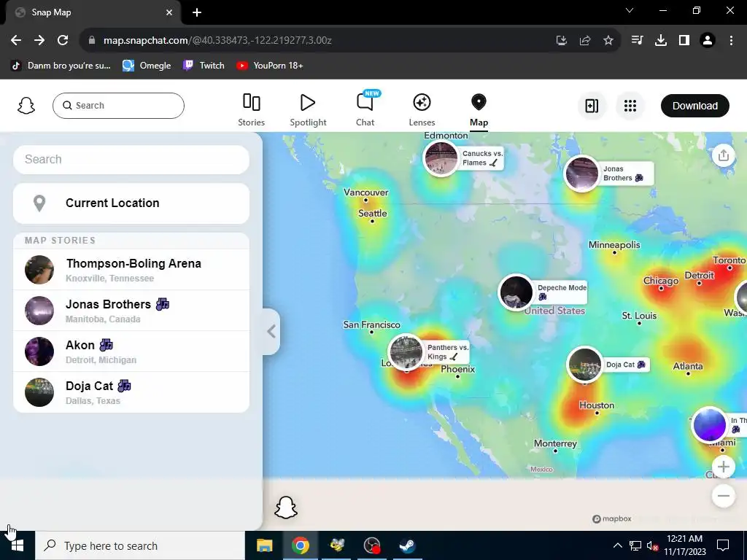Open the Lenses tab

pyautogui.click(x=422, y=110)
